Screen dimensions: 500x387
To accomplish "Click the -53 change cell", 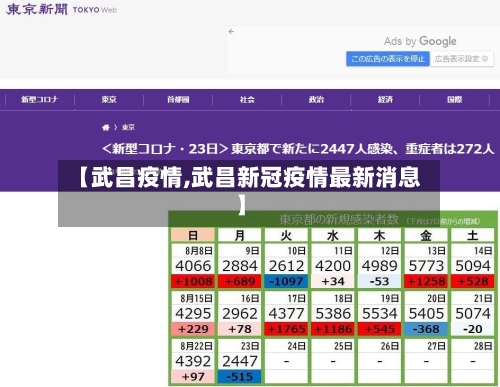I will point(380,281).
